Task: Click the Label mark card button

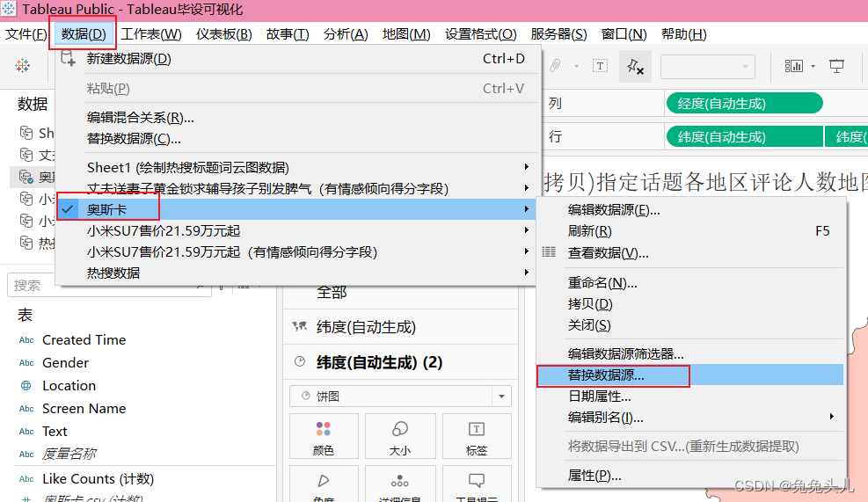Action: coord(477,437)
